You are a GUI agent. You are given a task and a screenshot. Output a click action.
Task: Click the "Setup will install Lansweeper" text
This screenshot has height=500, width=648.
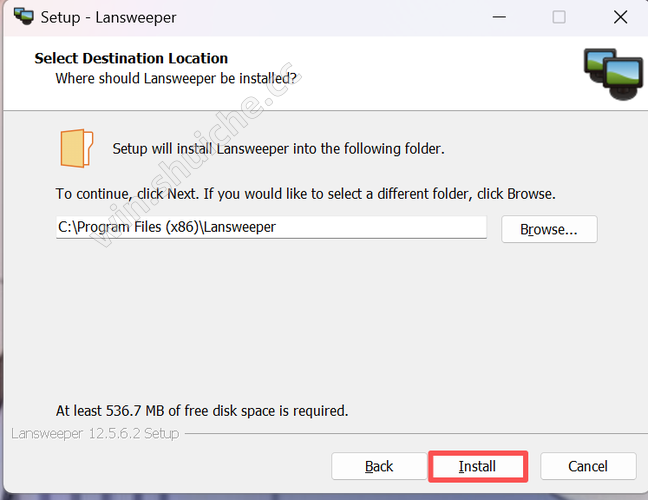(x=278, y=149)
